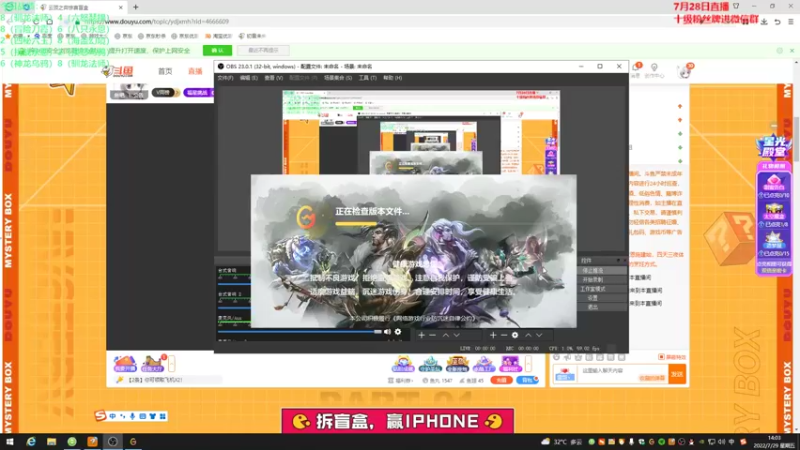
Task: Click 停止推流 in OBS controls
Action: (x=602, y=271)
